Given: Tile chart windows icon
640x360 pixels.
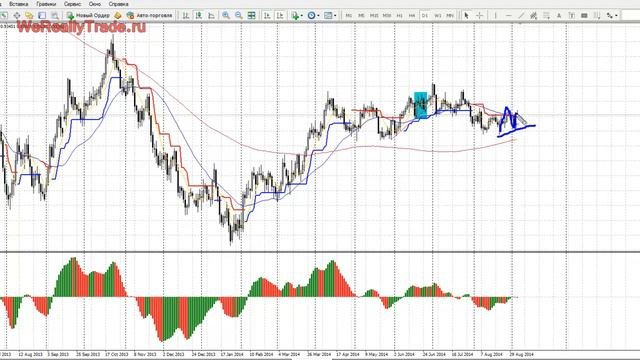Looking at the screenshot, I should click(x=251, y=16).
